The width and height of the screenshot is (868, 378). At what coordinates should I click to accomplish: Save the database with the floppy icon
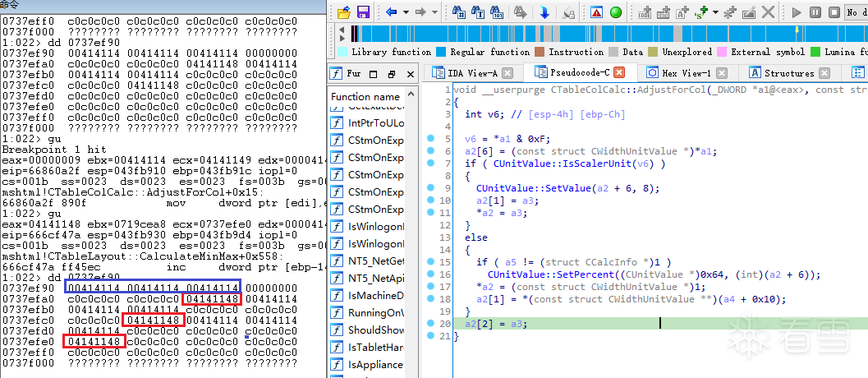pos(363,12)
